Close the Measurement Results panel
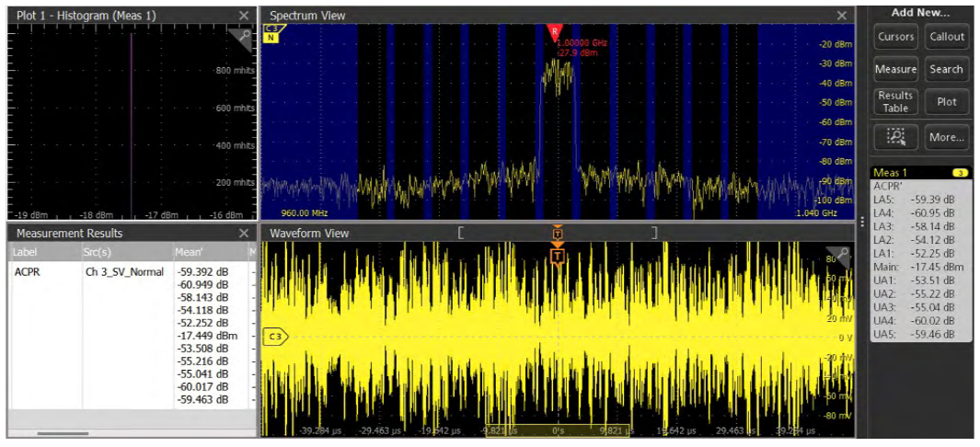The width and height of the screenshot is (980, 447). coord(243,234)
